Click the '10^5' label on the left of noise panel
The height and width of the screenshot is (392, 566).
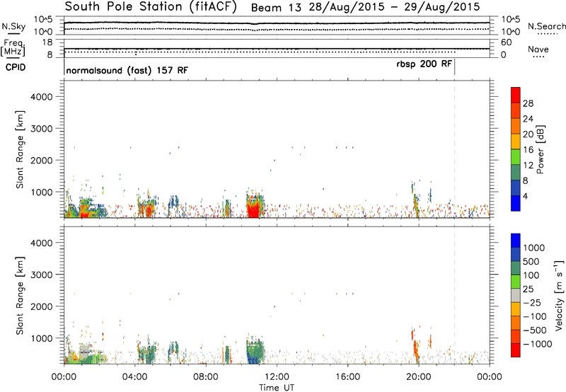(43, 19)
